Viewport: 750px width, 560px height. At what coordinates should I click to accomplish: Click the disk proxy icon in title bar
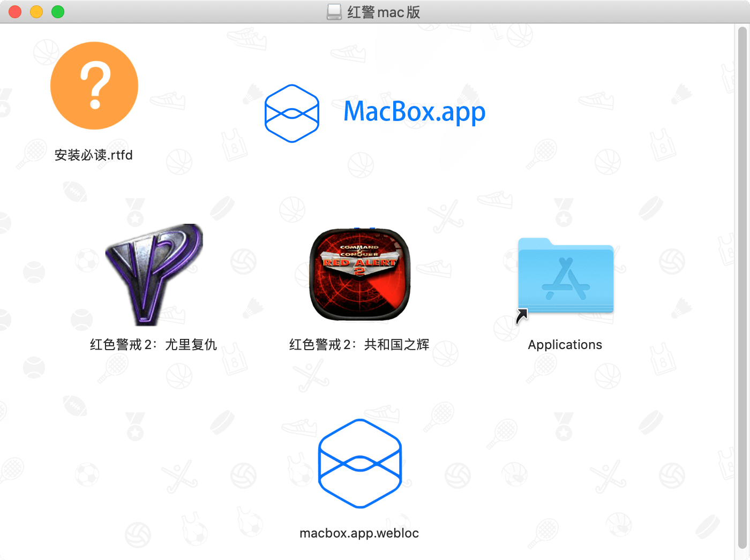334,12
